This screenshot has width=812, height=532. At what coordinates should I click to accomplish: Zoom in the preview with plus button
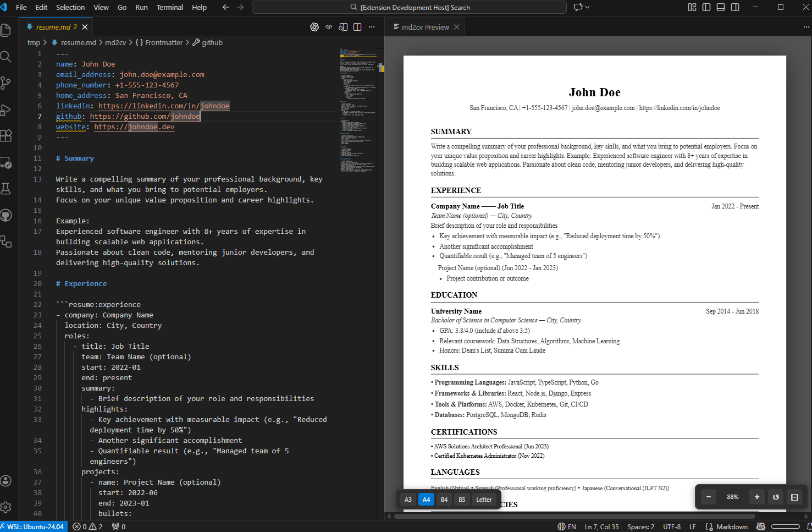click(x=757, y=497)
